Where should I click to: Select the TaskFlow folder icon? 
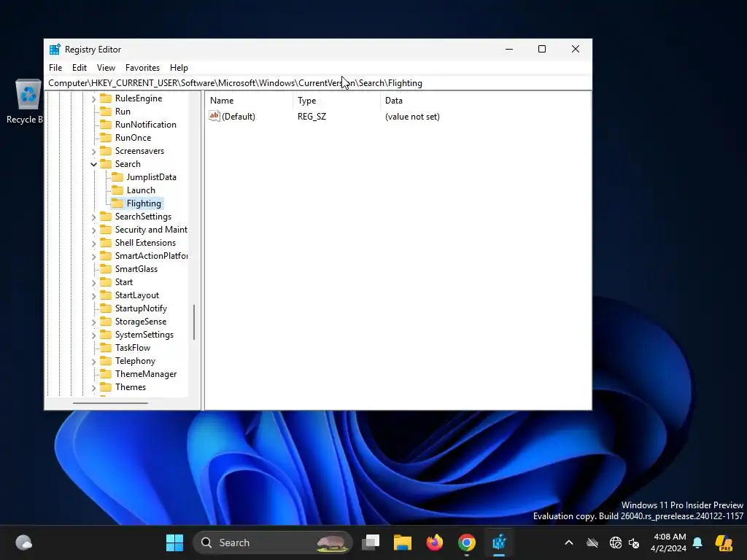click(106, 348)
